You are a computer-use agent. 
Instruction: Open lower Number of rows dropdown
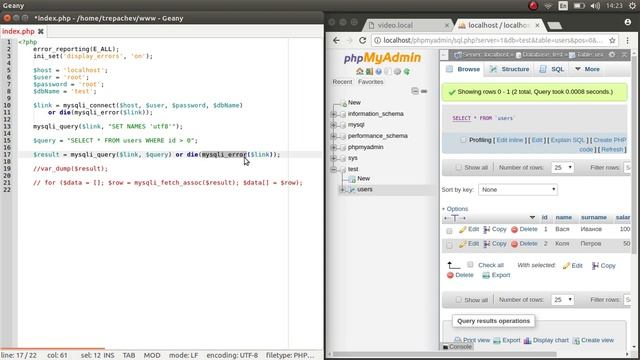coord(562,300)
